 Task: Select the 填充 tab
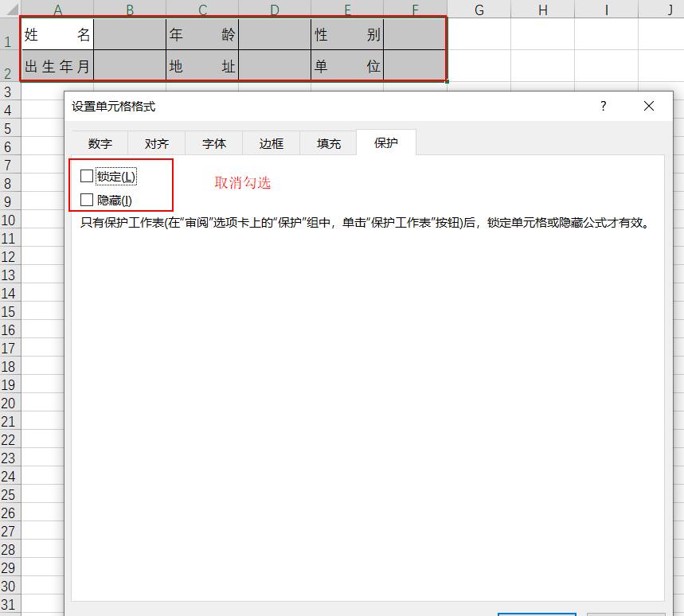click(329, 143)
